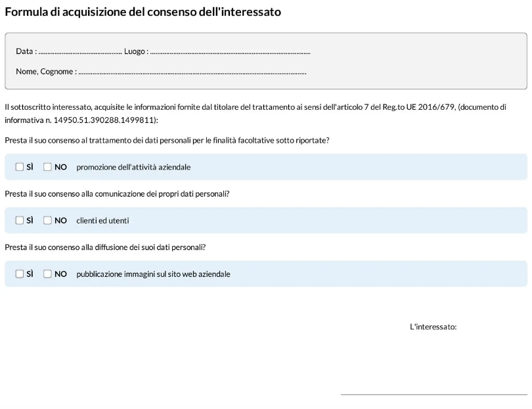Image resolution: width=532 pixels, height=409 pixels.
Task: Click the question about finalità facoltative
Action: tap(167, 141)
